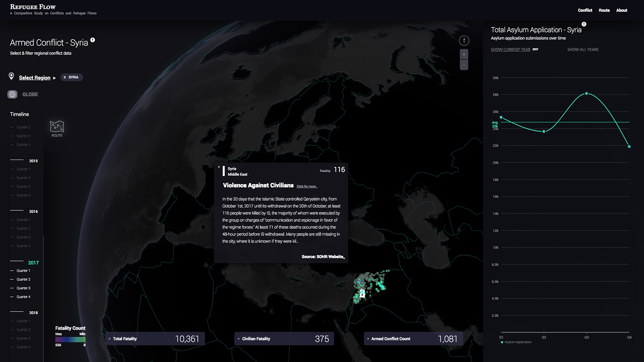
Task: Click the location pin icon beside Select Region
Action: point(11,76)
